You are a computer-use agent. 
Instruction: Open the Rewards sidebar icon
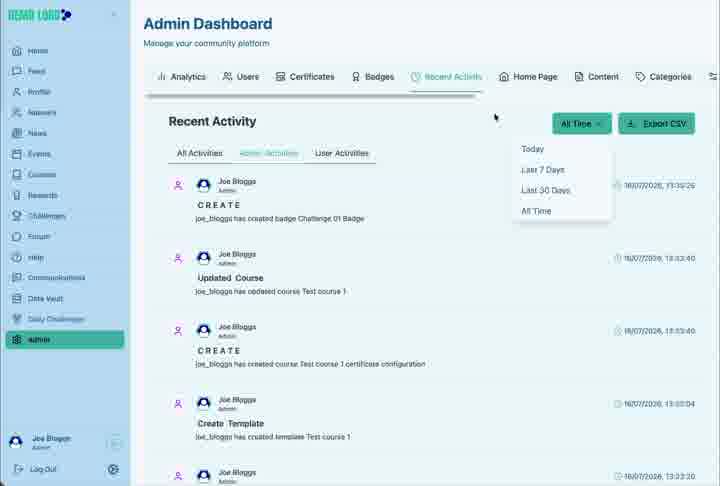tap(17, 195)
